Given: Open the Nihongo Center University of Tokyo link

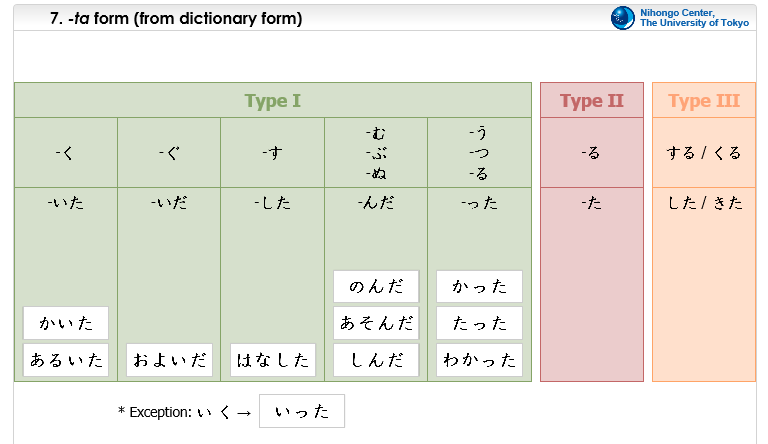Looking at the screenshot, I should point(694,18).
